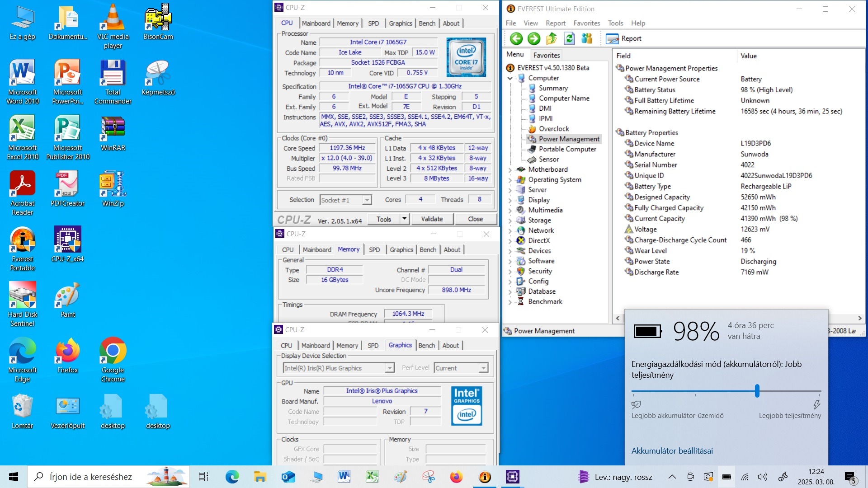Collapse the Computer tree node
Screen dimensions: 868x488
(510, 78)
